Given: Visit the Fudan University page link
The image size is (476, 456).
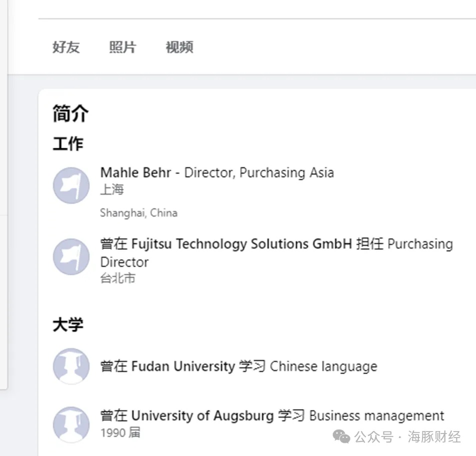Looking at the screenshot, I should pyautogui.click(x=183, y=366).
